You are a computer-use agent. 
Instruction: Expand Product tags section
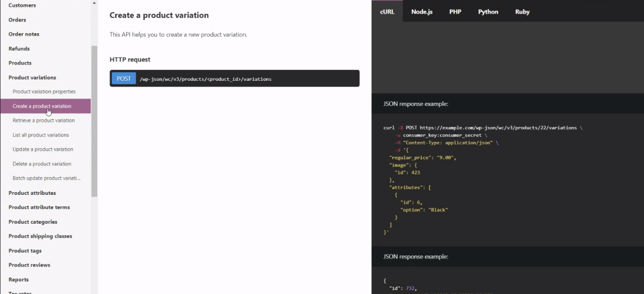click(25, 251)
